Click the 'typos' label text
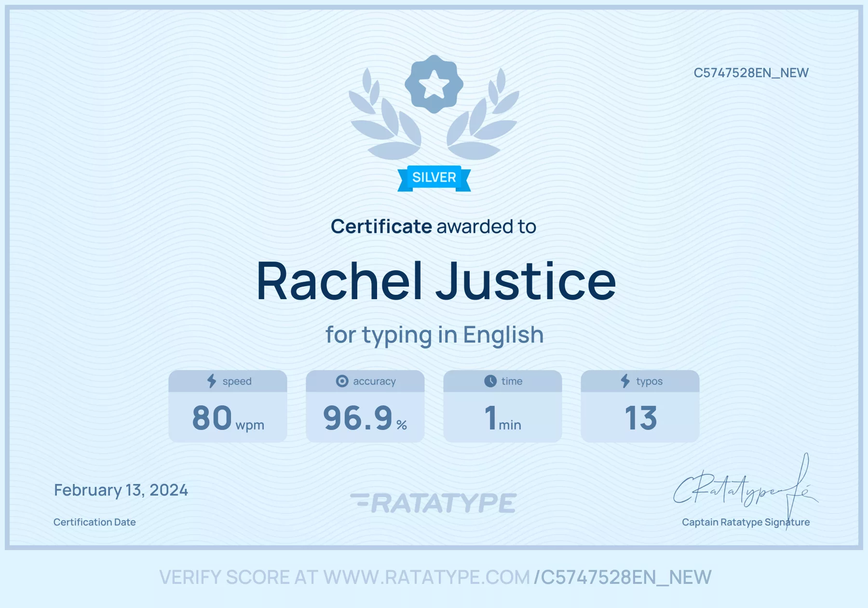 (x=649, y=382)
